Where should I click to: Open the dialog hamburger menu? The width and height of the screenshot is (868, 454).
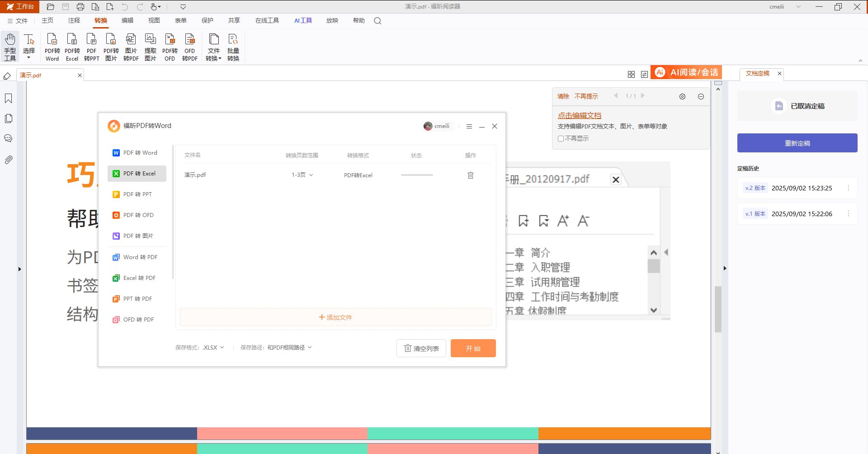[x=469, y=126]
